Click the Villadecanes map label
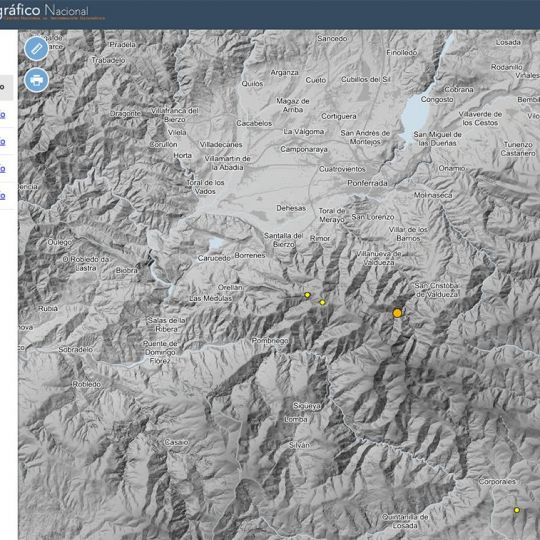 coord(221,145)
